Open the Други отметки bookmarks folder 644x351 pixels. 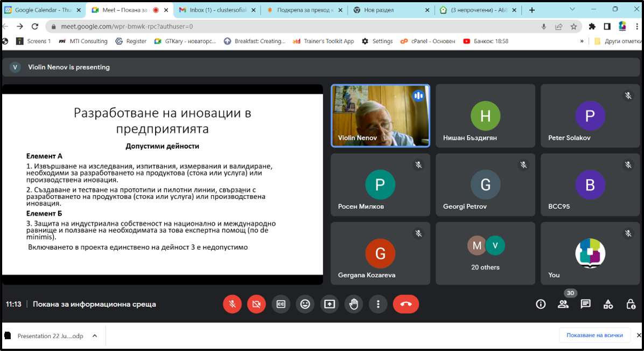(x=617, y=41)
